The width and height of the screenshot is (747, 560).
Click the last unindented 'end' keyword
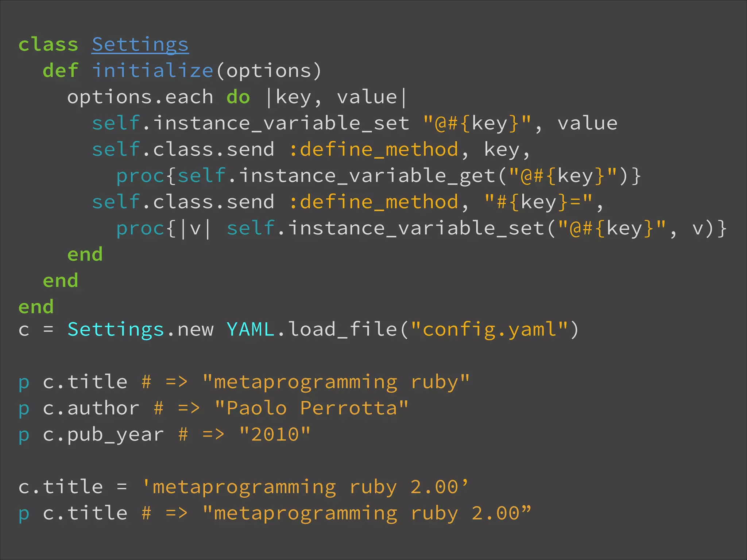(x=36, y=307)
